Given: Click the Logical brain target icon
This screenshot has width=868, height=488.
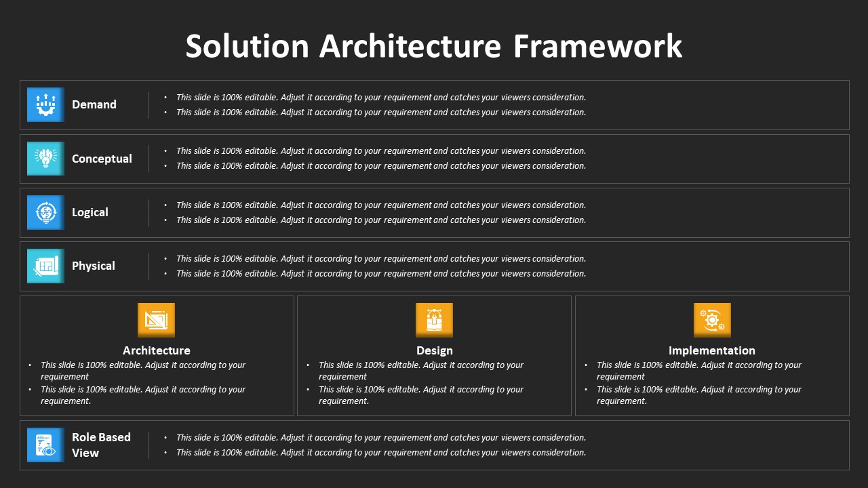Looking at the screenshot, I should [45, 212].
